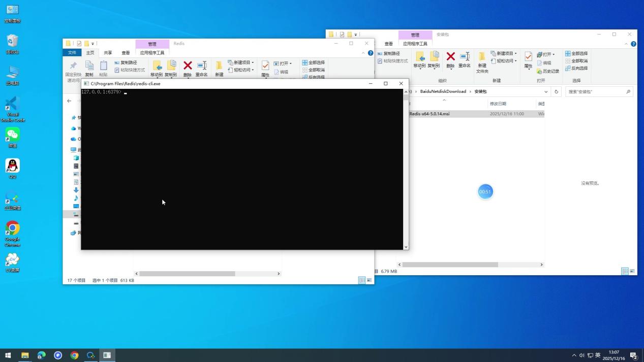This screenshot has height=362, width=644.
Task: Click the 历史记录 icon in 安装包 ribbon
Action: tap(548, 71)
